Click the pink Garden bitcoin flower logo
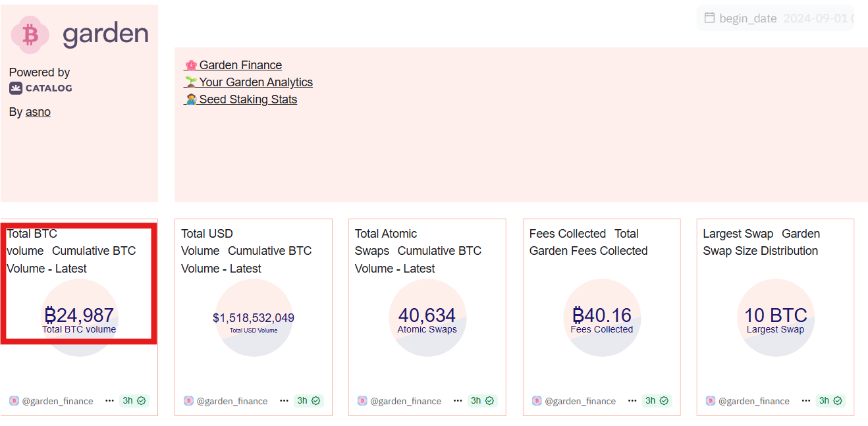The width and height of the screenshot is (868, 426). pyautogui.click(x=30, y=34)
